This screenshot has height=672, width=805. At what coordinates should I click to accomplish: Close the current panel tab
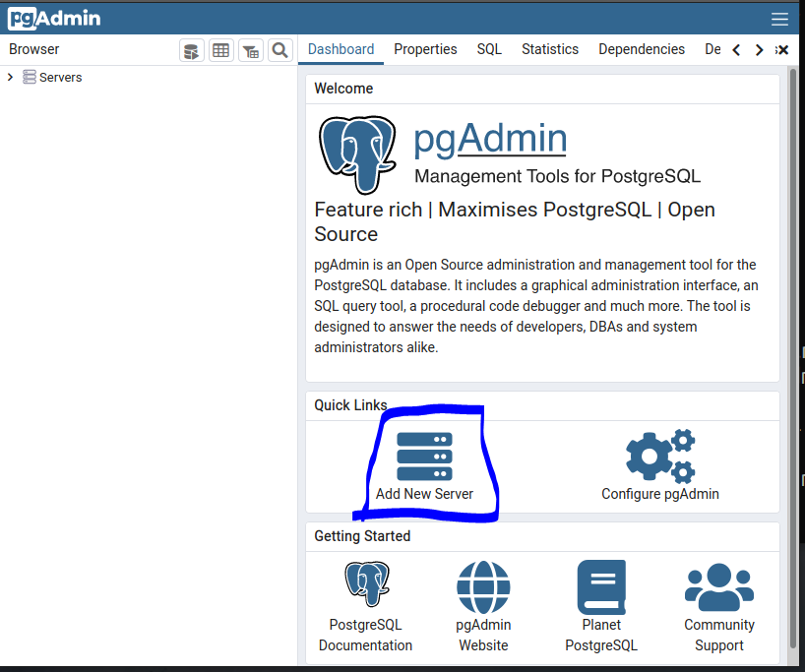coord(782,50)
